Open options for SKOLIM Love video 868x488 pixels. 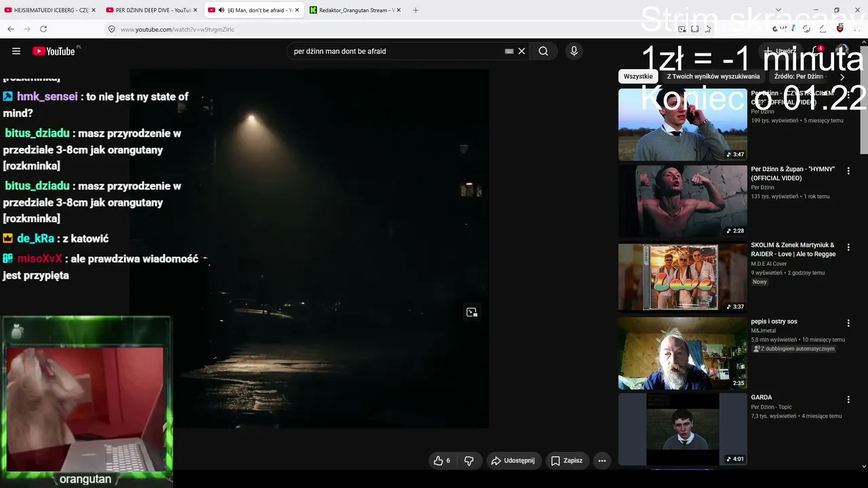[848, 247]
